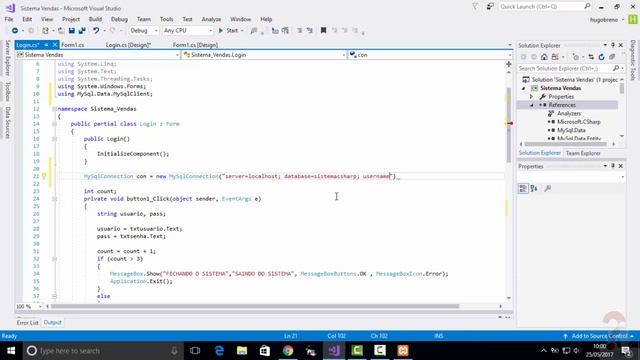Click the Alphabetical sort button in Properties panel
This screenshot has height=360, width=640.
[x=534, y=188]
